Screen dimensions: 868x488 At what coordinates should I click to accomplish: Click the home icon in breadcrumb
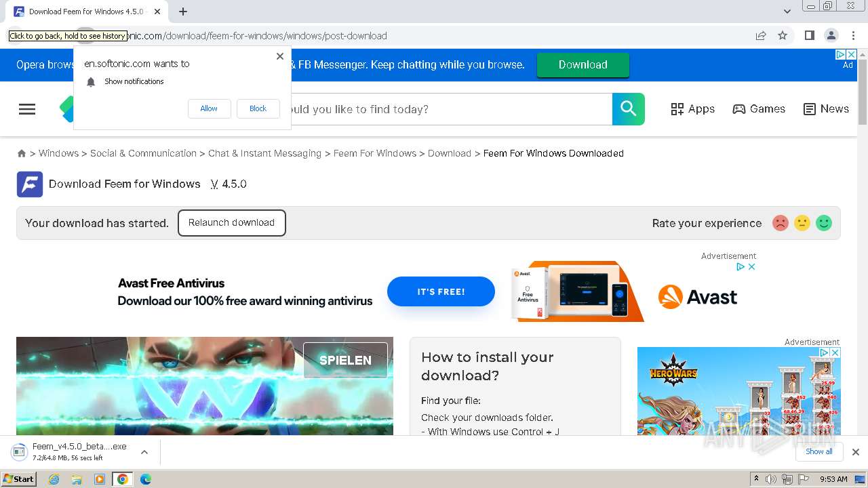[22, 154]
